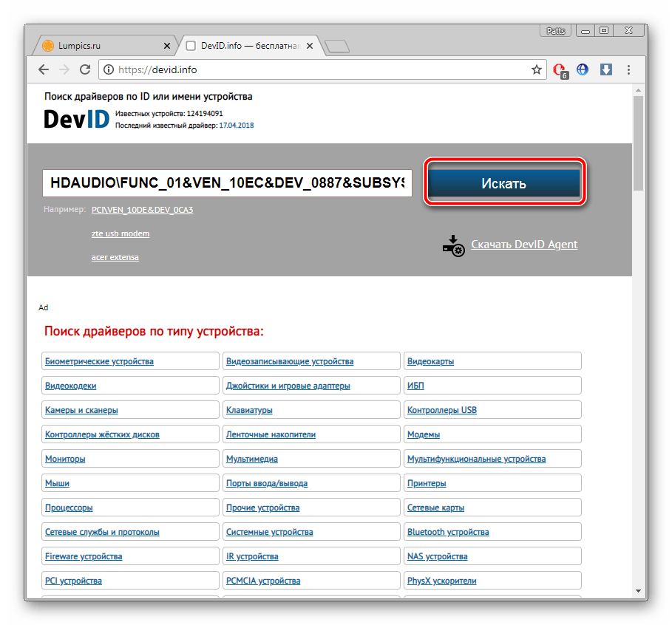The width and height of the screenshot is (672, 625).
Task: Open the Видеокарты category link
Action: pos(430,361)
